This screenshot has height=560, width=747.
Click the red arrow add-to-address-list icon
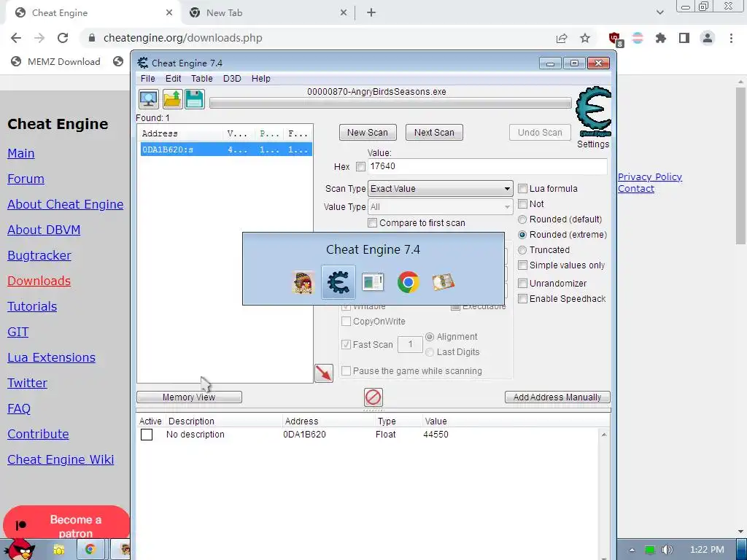pos(324,373)
